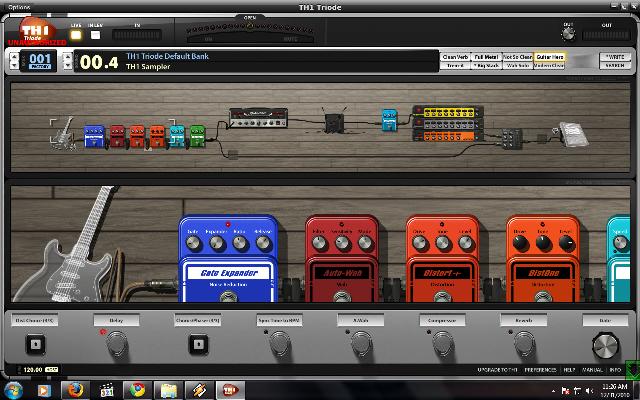Open Firefox from the taskbar
The image size is (640, 400).
75,390
